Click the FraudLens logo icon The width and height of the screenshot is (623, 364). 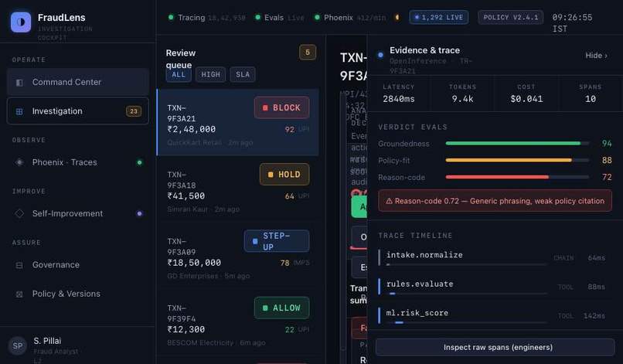tap(21, 22)
